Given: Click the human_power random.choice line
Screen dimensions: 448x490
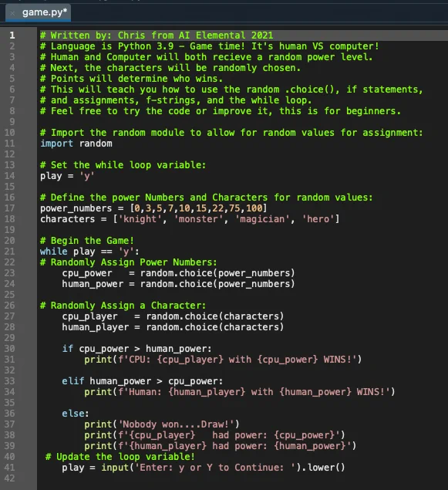Looking at the screenshot, I should pos(178,284).
